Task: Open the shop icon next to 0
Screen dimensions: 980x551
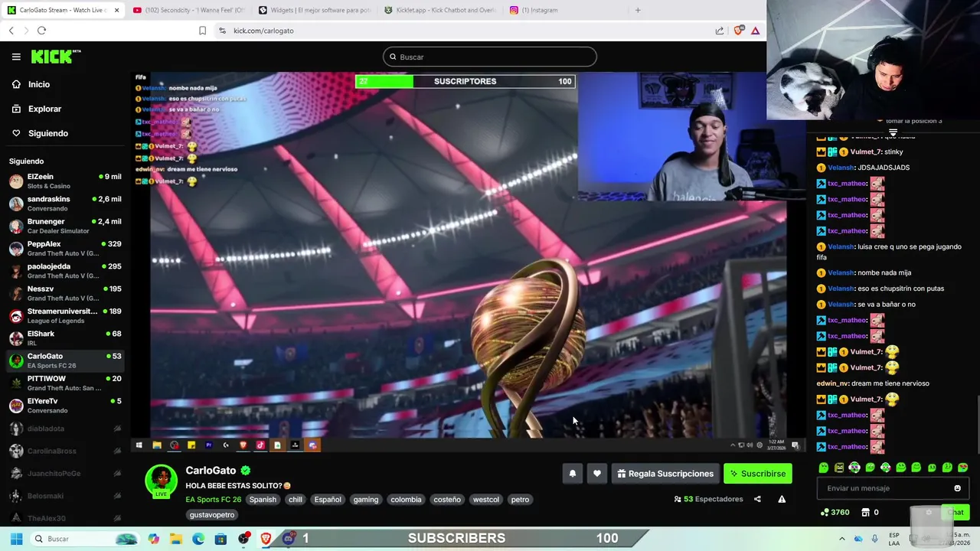Action: point(866,512)
